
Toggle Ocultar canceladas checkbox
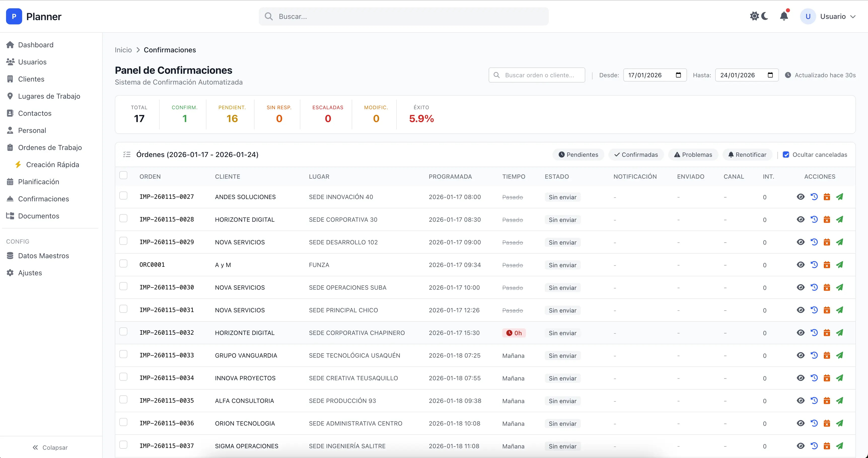pos(786,155)
